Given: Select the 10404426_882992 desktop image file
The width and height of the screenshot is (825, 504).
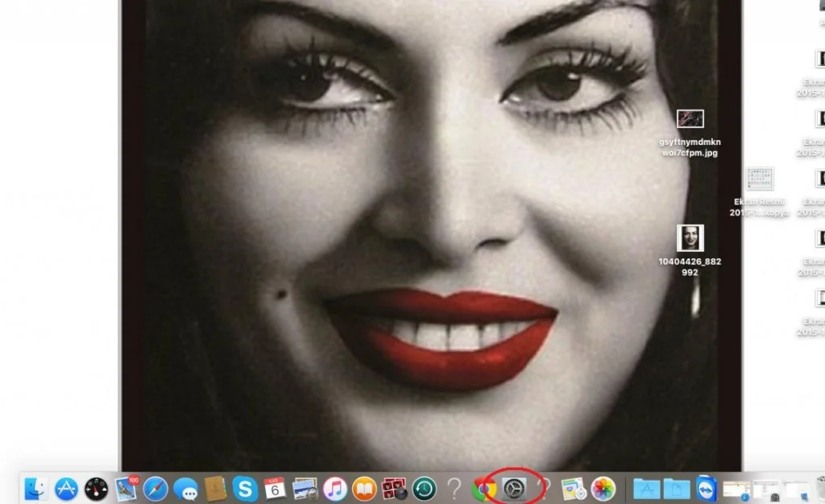Looking at the screenshot, I should coord(690,238).
